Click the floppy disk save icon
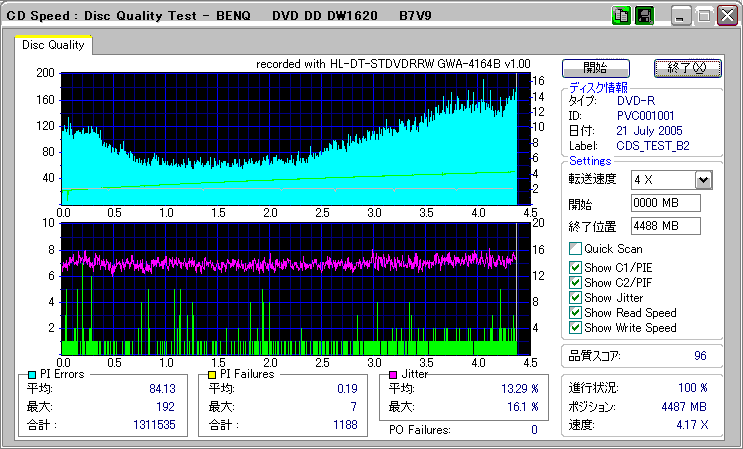This screenshot has width=743, height=449. click(644, 15)
